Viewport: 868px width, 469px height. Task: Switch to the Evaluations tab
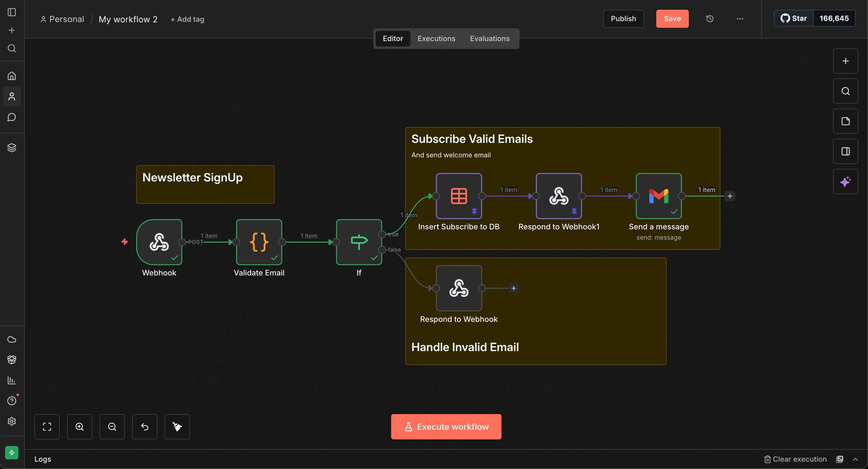coord(490,38)
